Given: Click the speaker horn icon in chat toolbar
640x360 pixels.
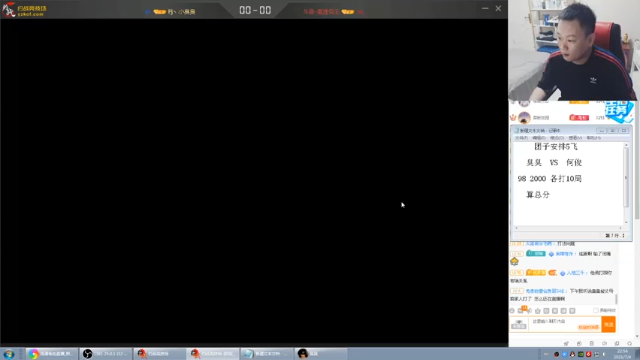Looking at the screenshot, I should click(x=529, y=311).
